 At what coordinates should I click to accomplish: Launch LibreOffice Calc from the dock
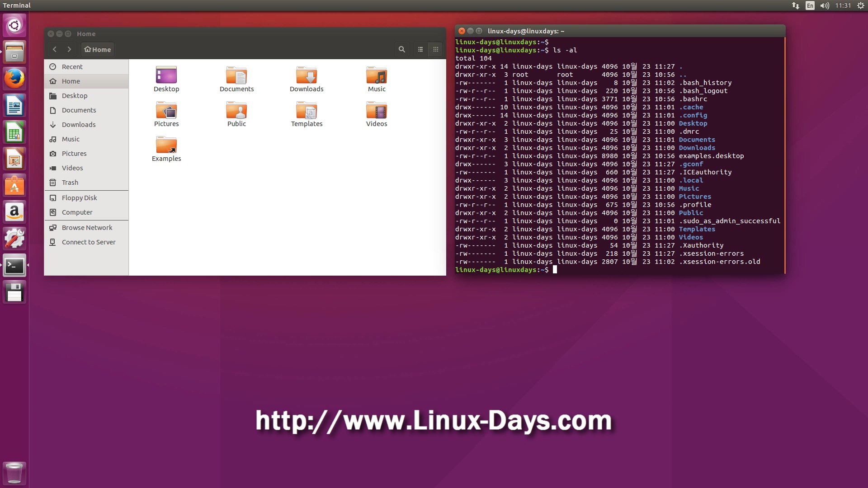[x=14, y=132]
